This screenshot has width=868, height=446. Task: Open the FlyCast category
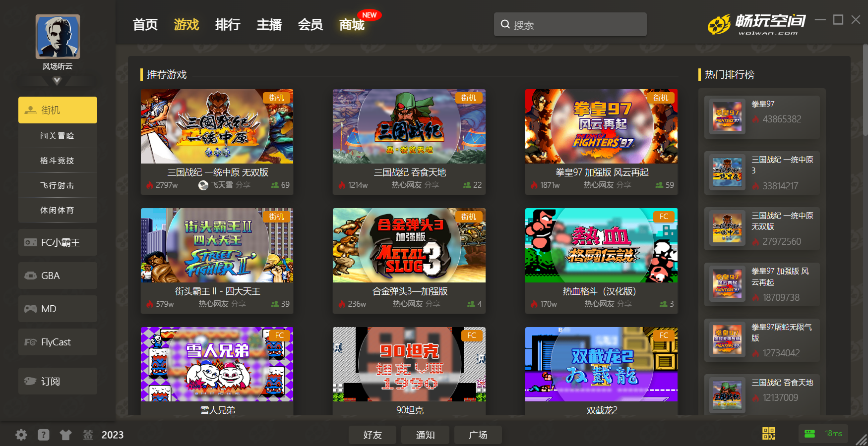pyautogui.click(x=58, y=342)
